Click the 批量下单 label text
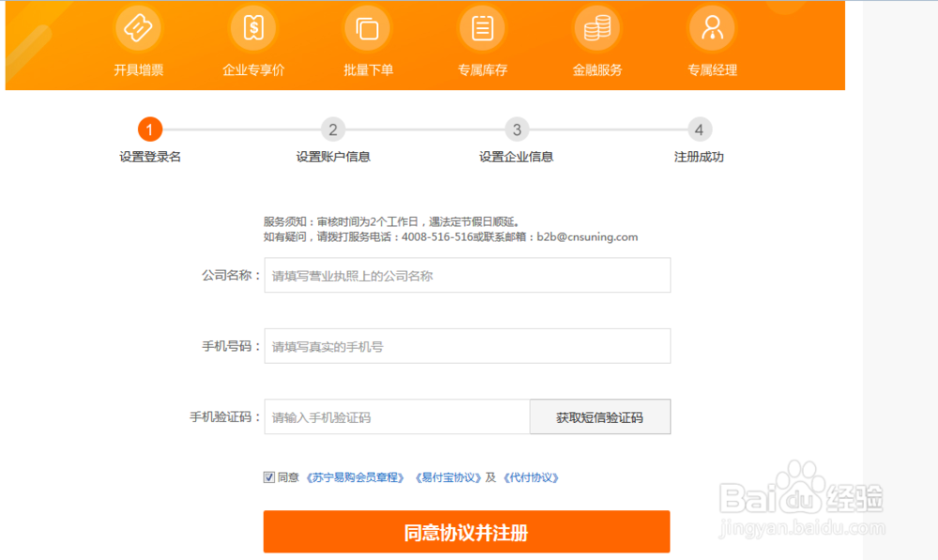 point(368,70)
